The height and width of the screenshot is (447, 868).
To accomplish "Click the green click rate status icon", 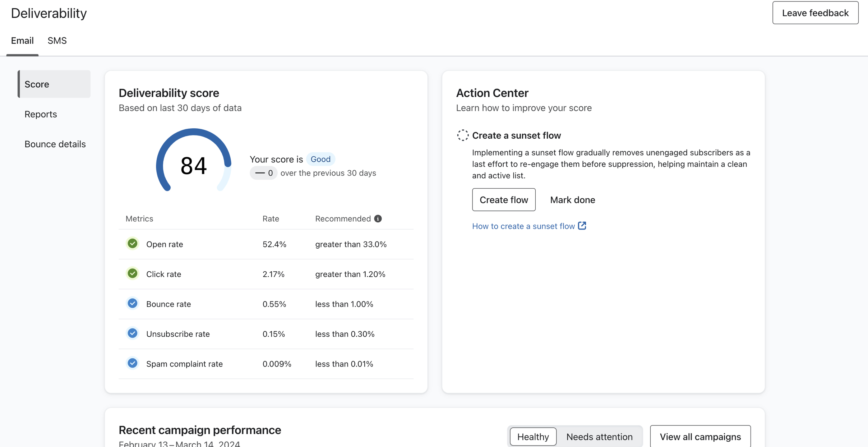I will coord(132,274).
